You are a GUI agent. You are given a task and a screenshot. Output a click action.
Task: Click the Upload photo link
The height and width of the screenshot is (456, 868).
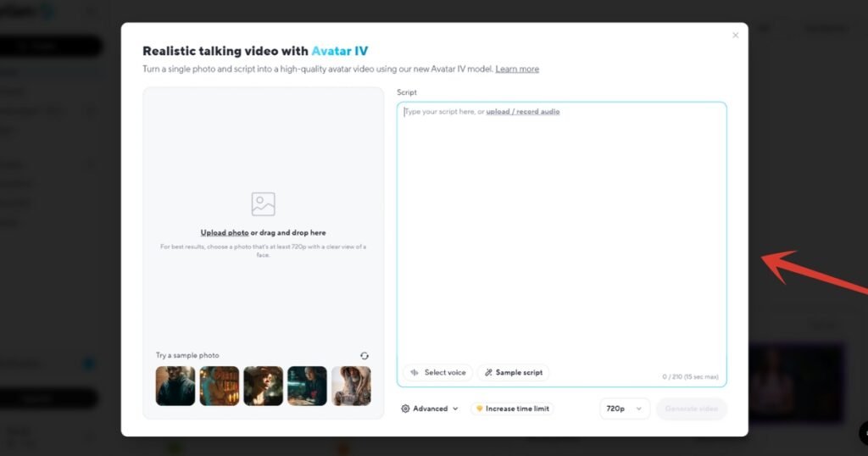(x=225, y=232)
